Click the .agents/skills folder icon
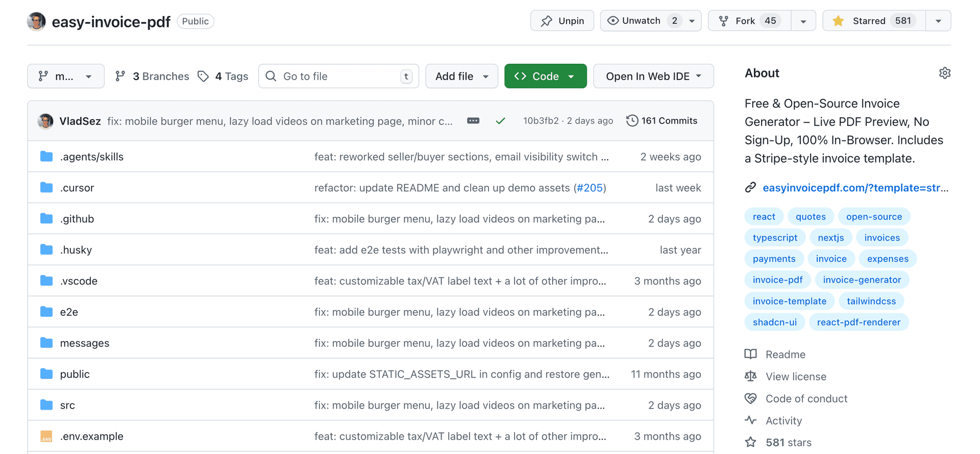The width and height of the screenshot is (980, 454). click(46, 156)
